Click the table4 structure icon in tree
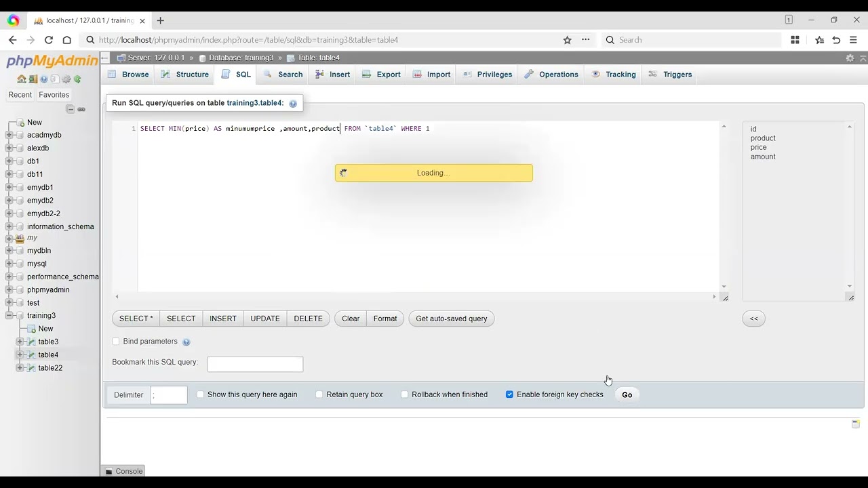The image size is (868, 488). (x=31, y=355)
